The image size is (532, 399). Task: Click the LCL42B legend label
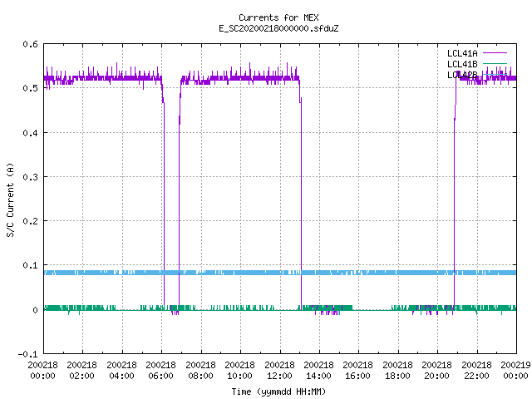(462, 75)
